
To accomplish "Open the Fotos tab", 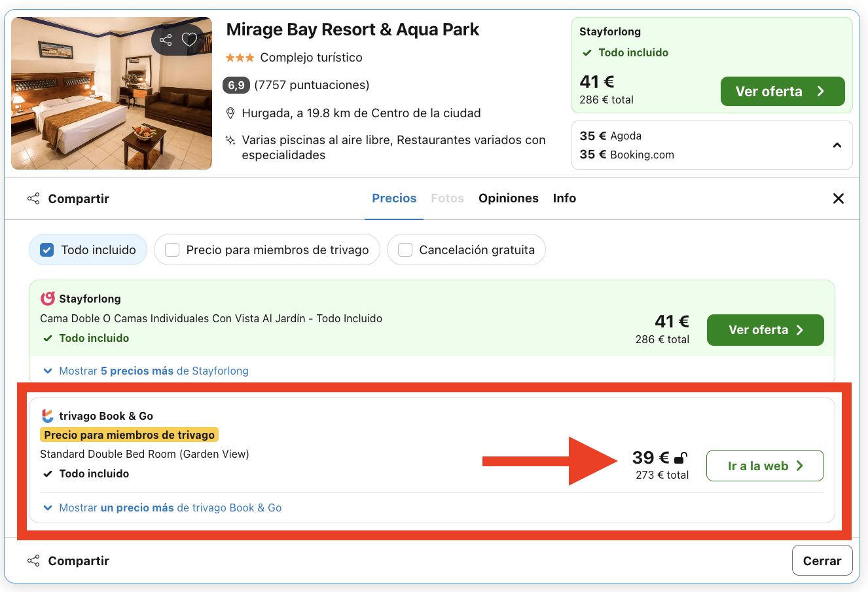I will pyautogui.click(x=448, y=198).
